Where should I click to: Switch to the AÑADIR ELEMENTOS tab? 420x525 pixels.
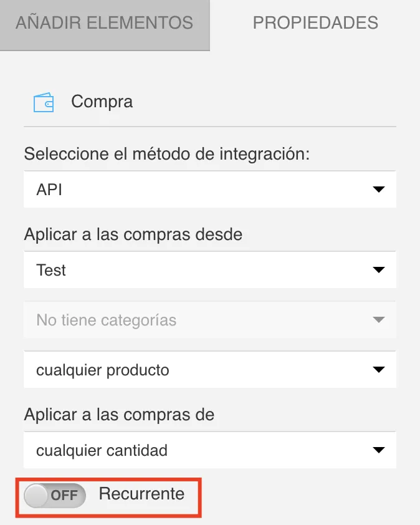click(105, 25)
